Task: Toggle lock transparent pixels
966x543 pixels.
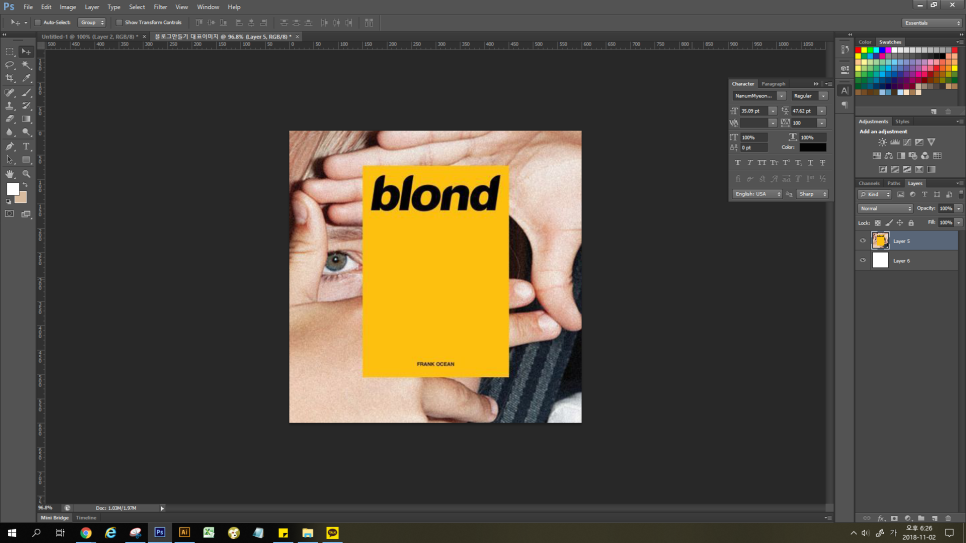Action: pyautogui.click(x=878, y=223)
